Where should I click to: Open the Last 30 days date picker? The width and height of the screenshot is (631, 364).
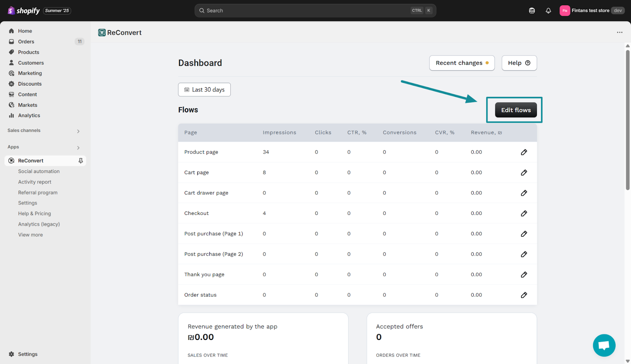coord(204,90)
